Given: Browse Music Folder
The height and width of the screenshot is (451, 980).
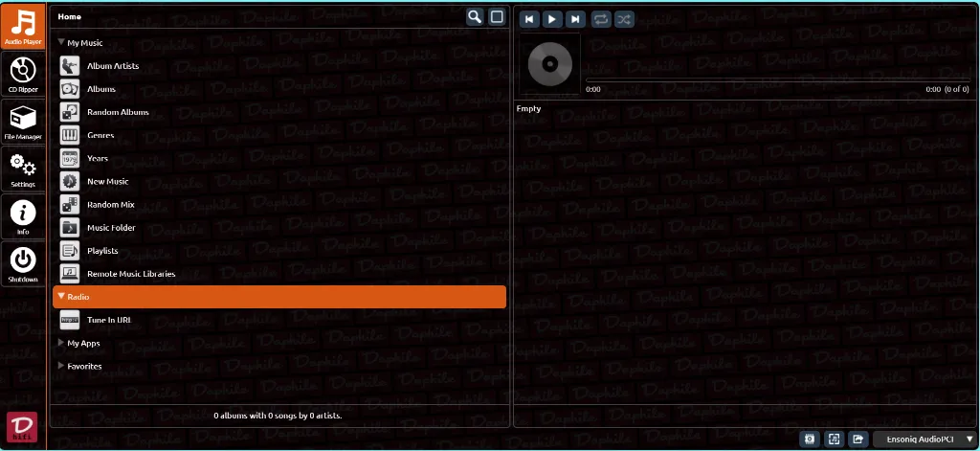Looking at the screenshot, I should pyautogui.click(x=111, y=228).
